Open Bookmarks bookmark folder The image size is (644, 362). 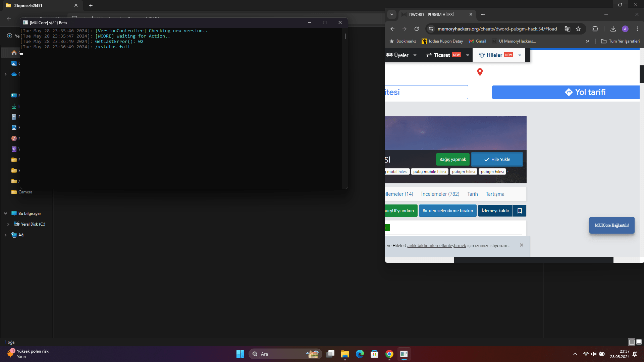pos(403,41)
